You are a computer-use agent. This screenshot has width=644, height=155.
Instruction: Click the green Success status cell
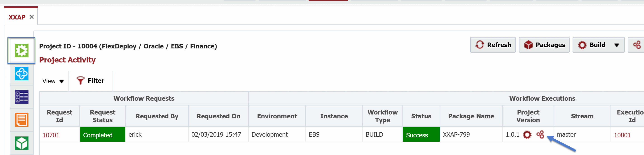(x=421, y=135)
